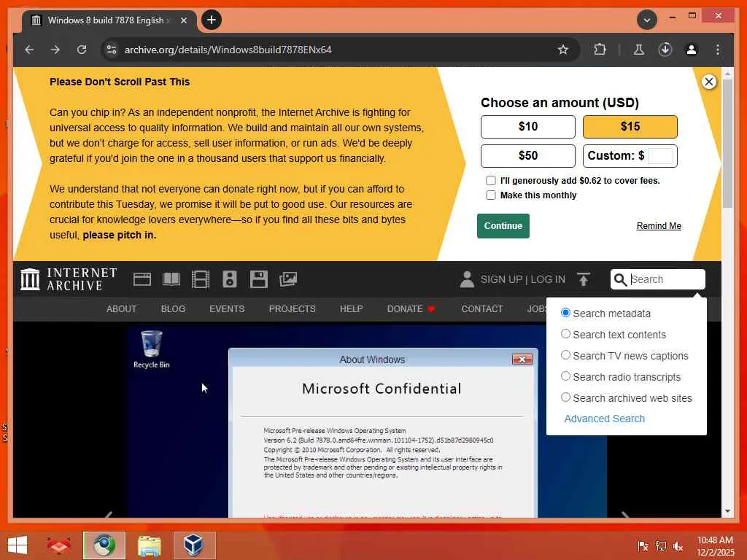This screenshot has height=560, width=747.
Task: Click the Recycle Bin icon in the preview
Action: (152, 349)
